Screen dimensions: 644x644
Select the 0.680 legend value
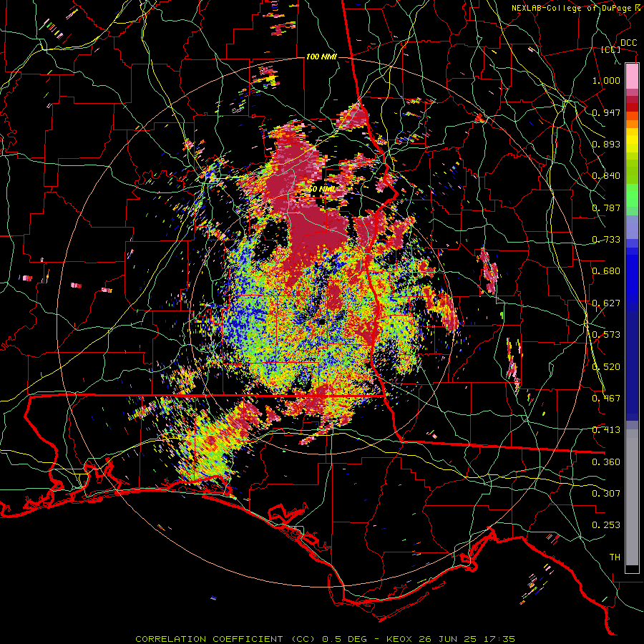pyautogui.click(x=606, y=271)
